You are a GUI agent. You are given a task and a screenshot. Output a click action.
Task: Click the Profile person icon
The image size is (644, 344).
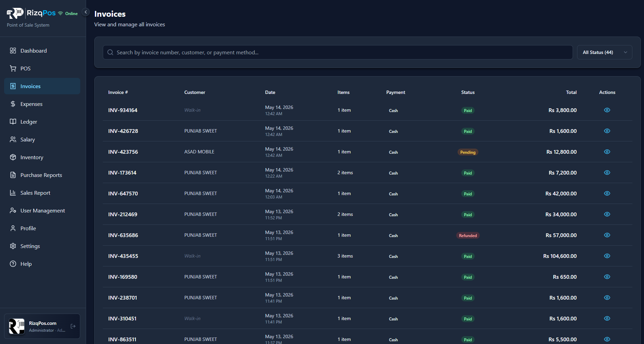13,228
